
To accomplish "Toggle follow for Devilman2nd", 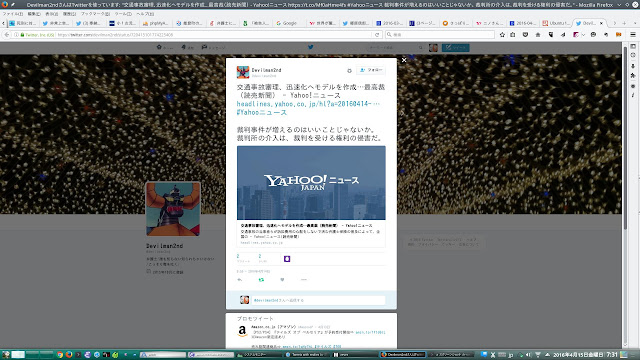I will point(371,70).
